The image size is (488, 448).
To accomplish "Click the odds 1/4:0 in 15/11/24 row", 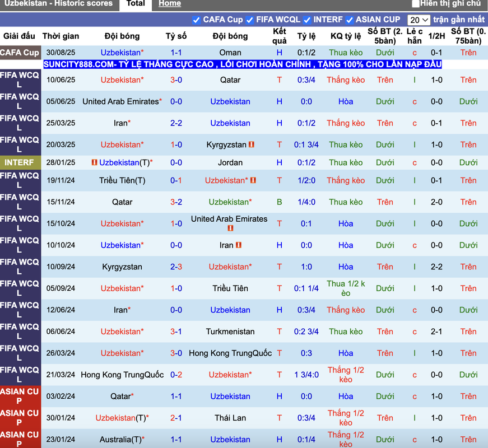I will pyautogui.click(x=306, y=202).
